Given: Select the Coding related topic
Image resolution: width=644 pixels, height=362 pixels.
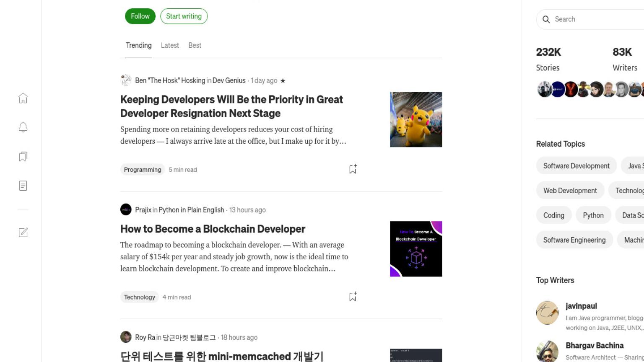Looking at the screenshot, I should pyautogui.click(x=554, y=215).
